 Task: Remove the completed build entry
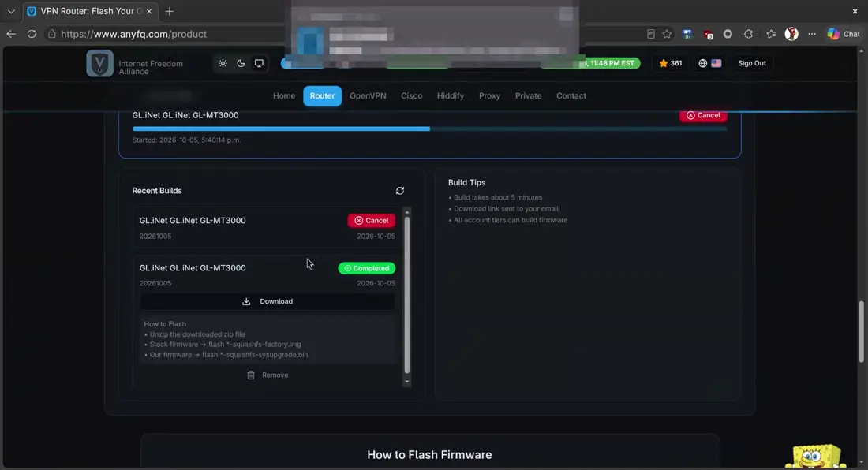[268, 375]
